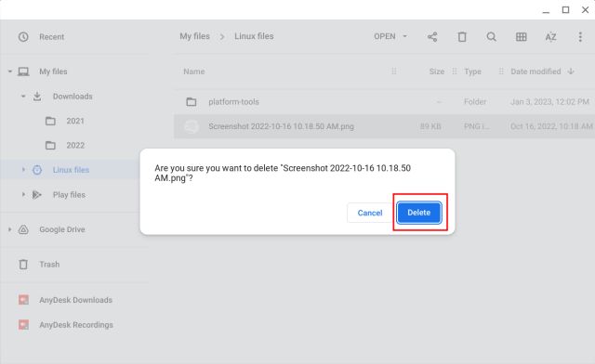
Task: Click the AnyDesk Downloads icon
Action: (23, 300)
